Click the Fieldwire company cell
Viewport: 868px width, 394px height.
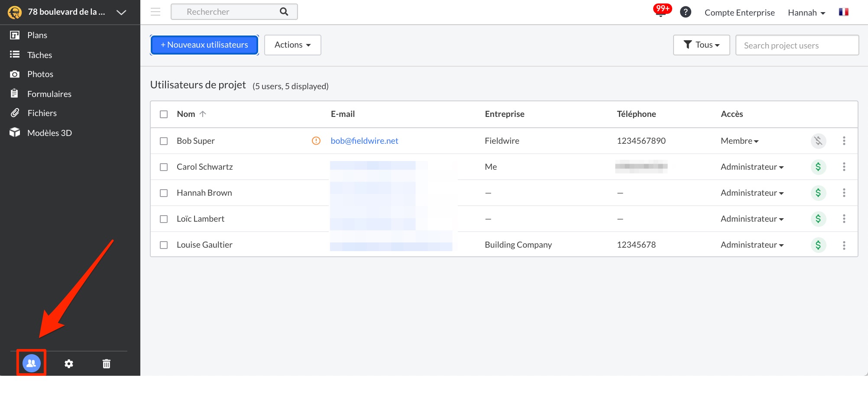(502, 141)
